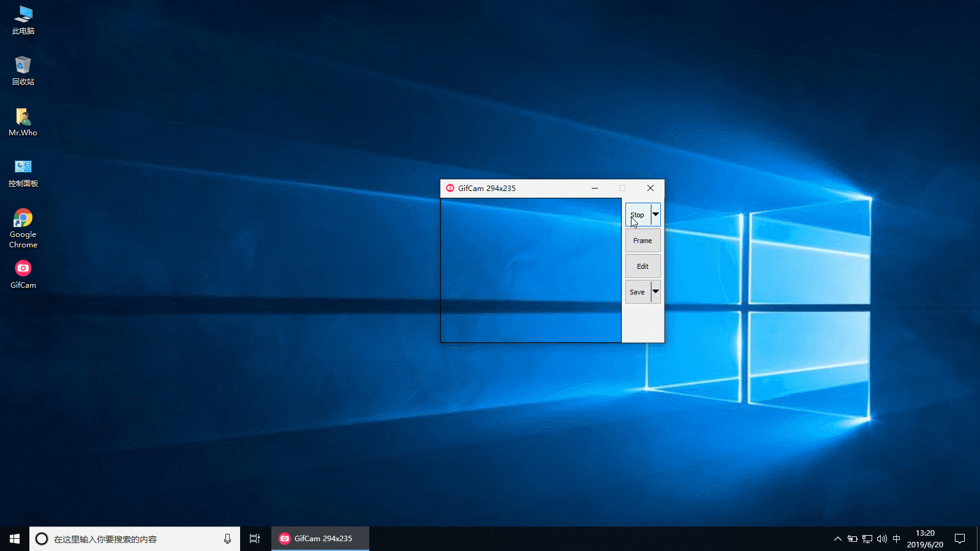Click the Cortana circle icon
Image resolution: width=980 pixels, height=551 pixels.
coord(42,539)
